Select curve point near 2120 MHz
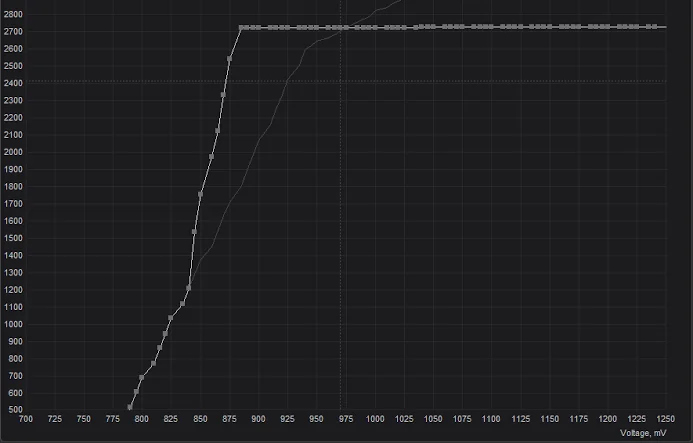The width and height of the screenshot is (693, 443). 217,131
